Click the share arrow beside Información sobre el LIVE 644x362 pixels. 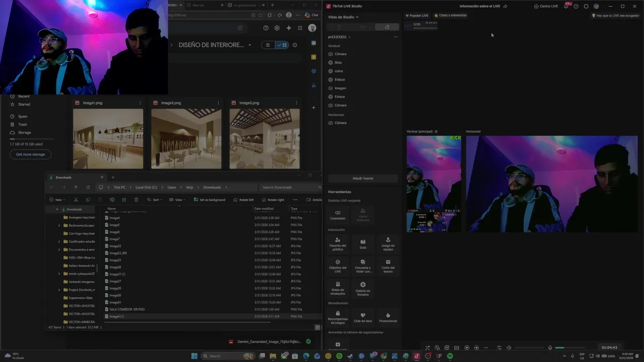click(505, 6)
